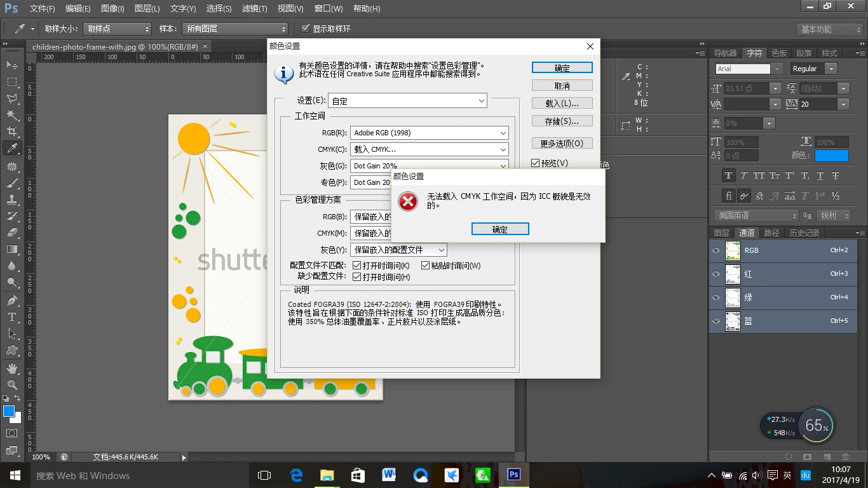Open the RGB(R) Adobe RGB (1998) dropdown
The width and height of the screenshot is (868, 488).
[430, 133]
